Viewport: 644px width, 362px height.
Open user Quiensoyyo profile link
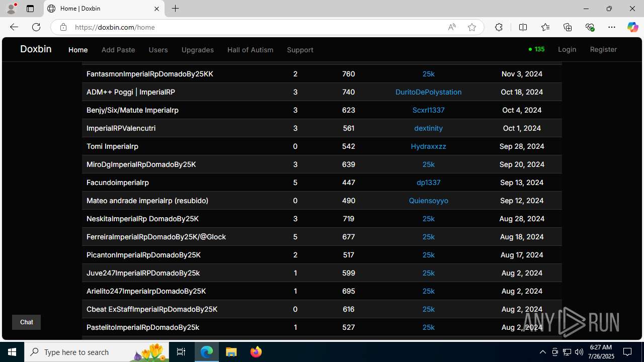click(x=428, y=201)
